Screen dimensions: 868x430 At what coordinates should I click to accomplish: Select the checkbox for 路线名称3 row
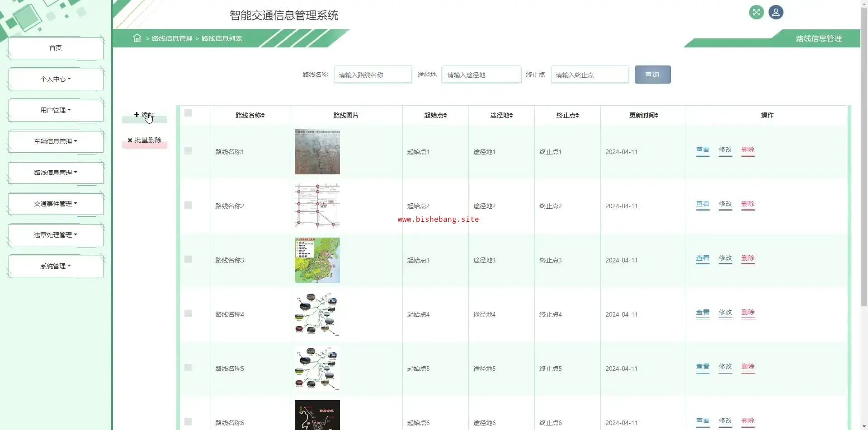pyautogui.click(x=188, y=259)
